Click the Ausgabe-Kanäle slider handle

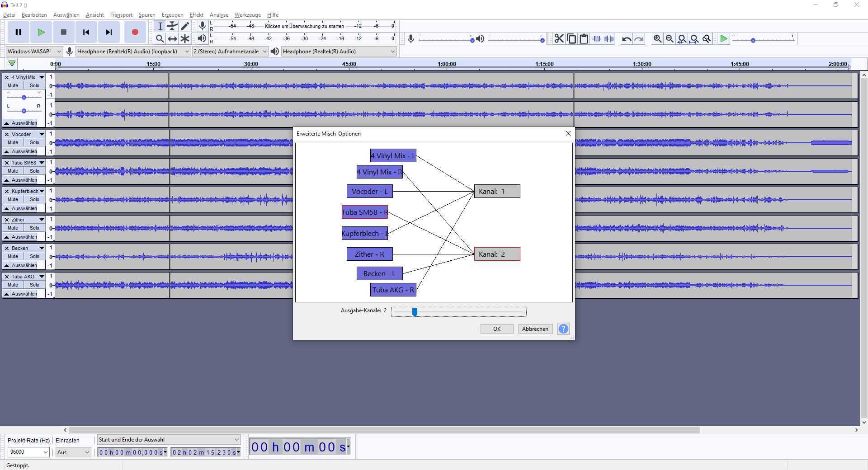(x=415, y=312)
